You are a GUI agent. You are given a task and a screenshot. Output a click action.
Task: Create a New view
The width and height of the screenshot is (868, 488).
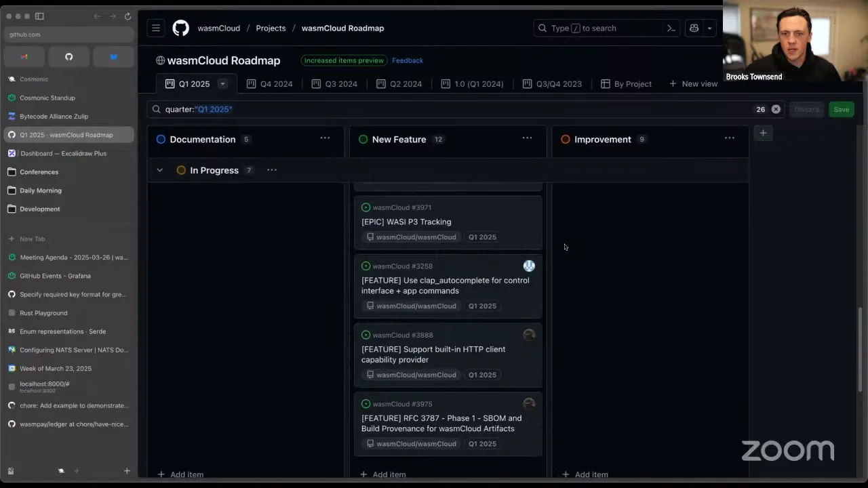(x=693, y=84)
